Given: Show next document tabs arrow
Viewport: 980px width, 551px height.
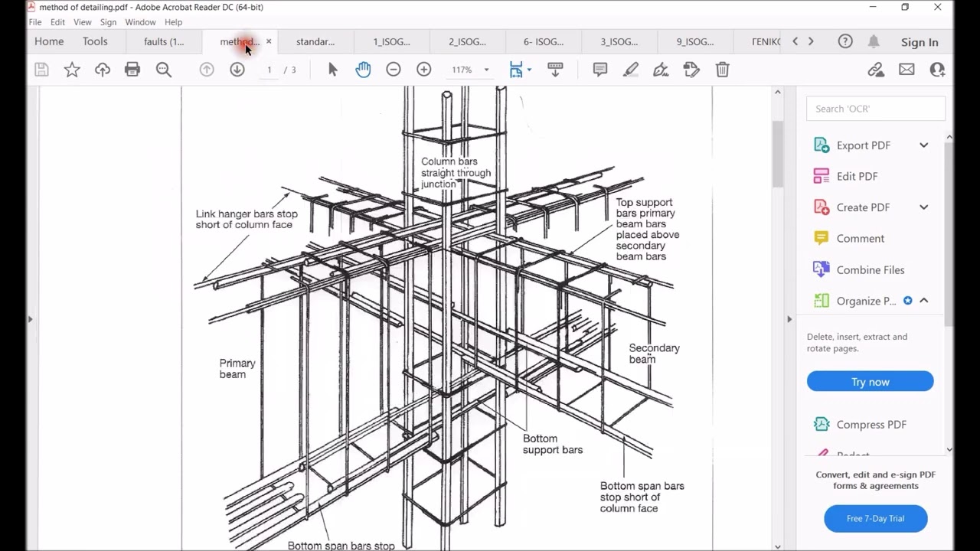Looking at the screenshot, I should (811, 42).
